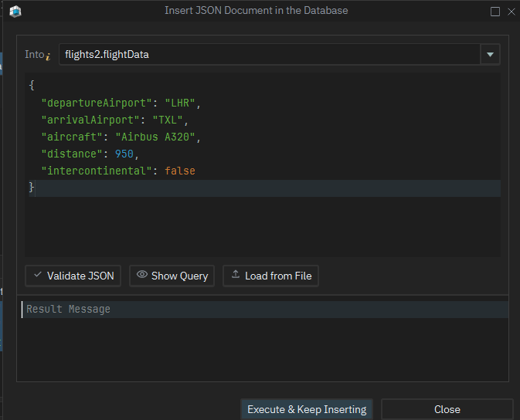Select the flights2.flightData collection field
The height and width of the screenshot is (420, 520).
click(x=270, y=54)
